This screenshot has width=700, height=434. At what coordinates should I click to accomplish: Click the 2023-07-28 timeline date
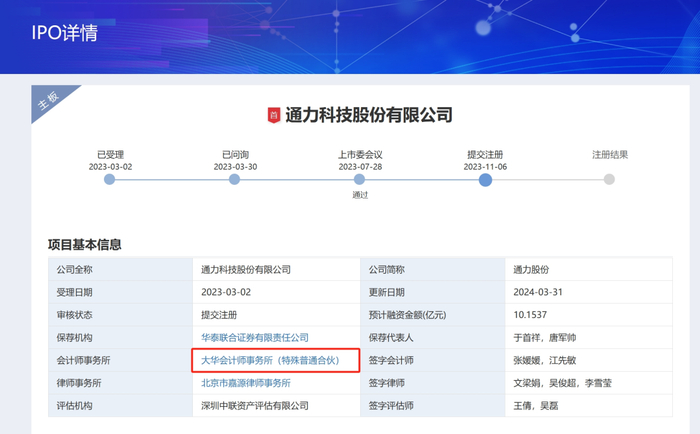pos(360,167)
